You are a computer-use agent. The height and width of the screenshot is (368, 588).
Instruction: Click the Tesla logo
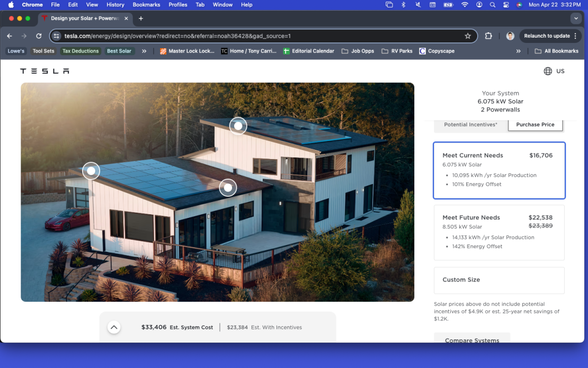(44, 71)
